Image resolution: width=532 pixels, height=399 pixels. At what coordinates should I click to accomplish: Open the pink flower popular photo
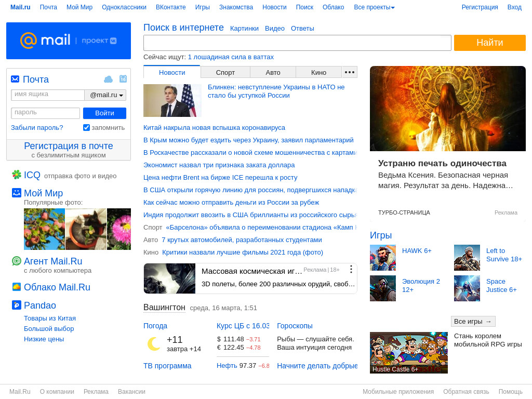119,229
